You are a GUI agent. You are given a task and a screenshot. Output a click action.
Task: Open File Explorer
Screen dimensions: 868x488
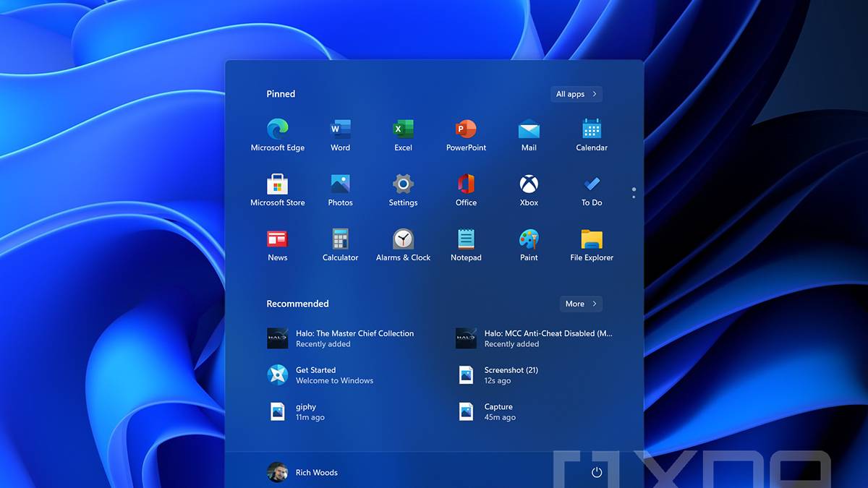[592, 245]
